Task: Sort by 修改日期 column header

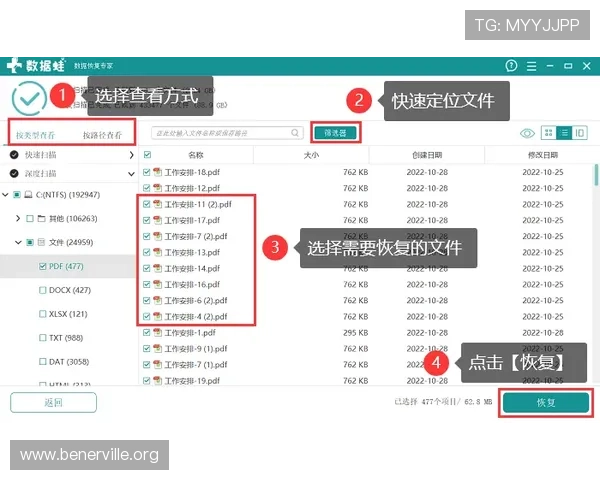Action: tap(543, 155)
